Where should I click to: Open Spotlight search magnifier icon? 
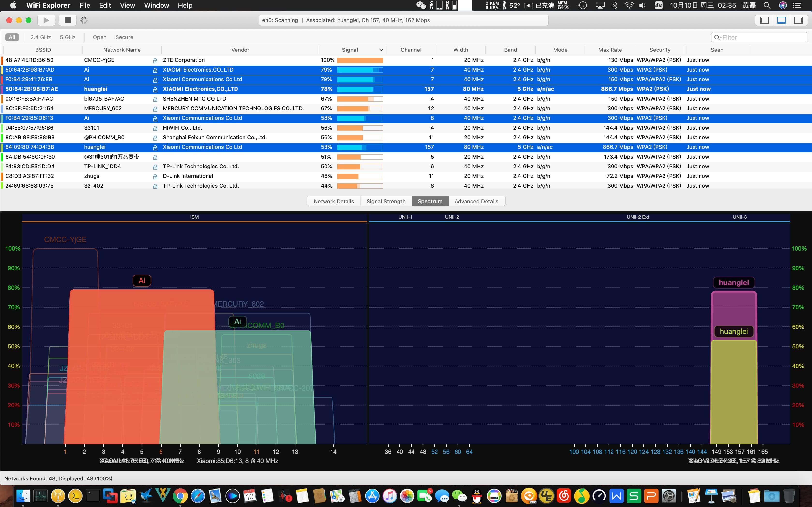767,5
